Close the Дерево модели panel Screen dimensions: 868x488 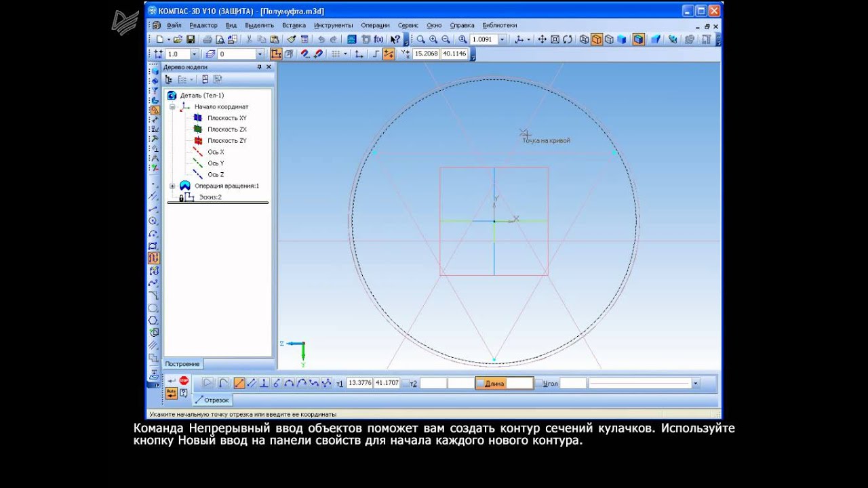[x=269, y=67]
